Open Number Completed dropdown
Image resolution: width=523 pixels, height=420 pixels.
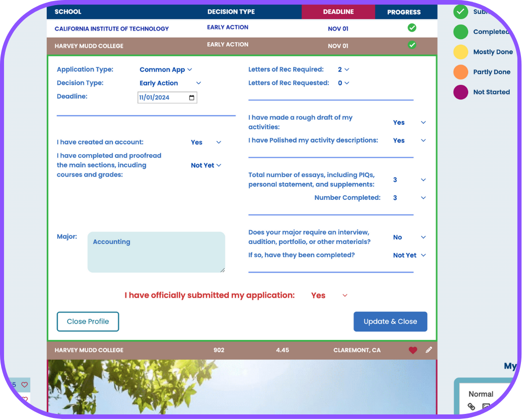point(409,198)
